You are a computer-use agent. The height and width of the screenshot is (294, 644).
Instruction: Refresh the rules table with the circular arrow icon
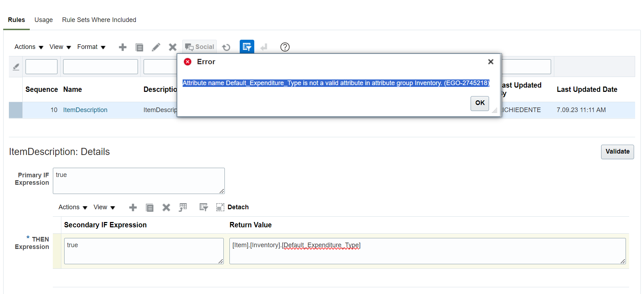click(226, 47)
